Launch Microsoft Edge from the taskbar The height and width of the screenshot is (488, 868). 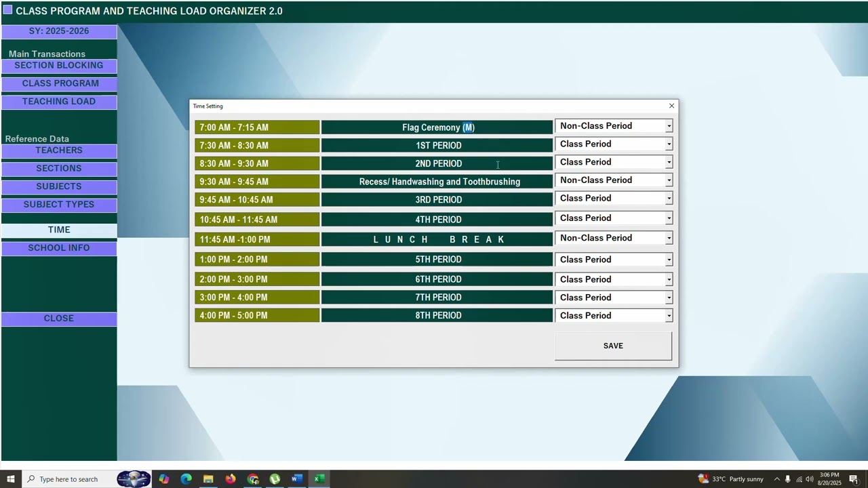pos(186,479)
